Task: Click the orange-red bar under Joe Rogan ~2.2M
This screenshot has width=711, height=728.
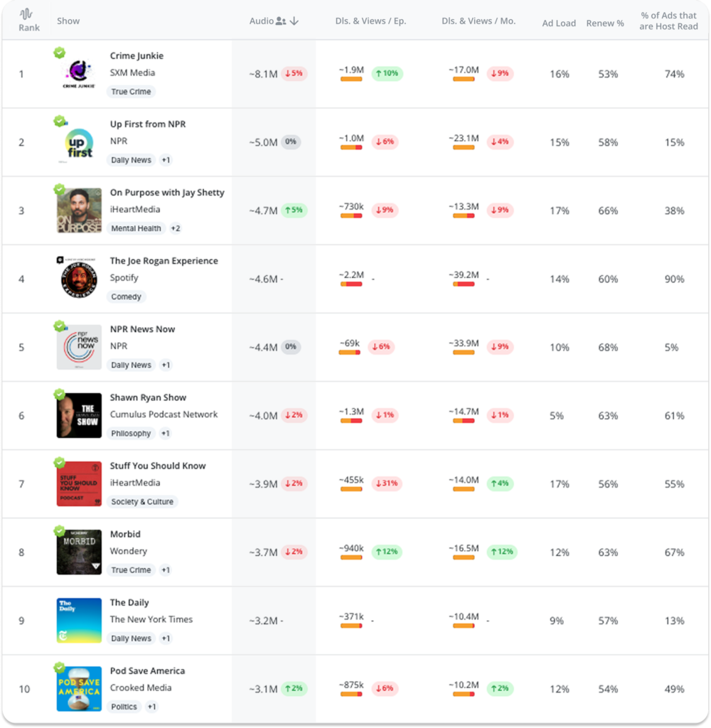Action: point(351,284)
